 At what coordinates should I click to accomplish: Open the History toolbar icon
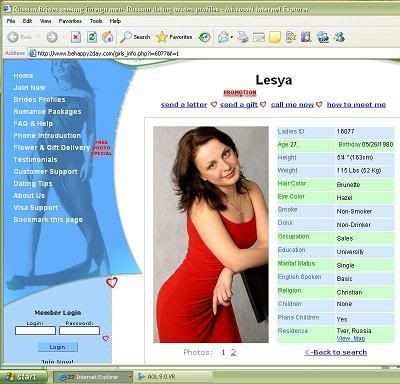(204, 37)
